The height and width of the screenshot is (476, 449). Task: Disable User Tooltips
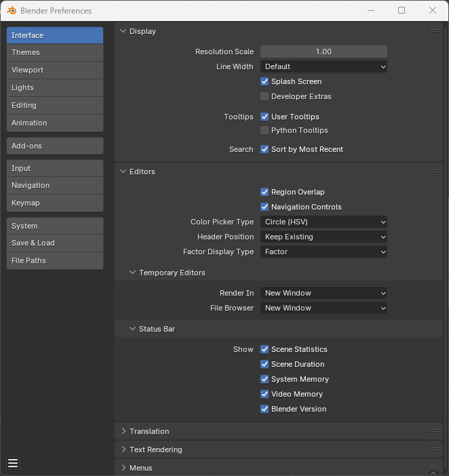(265, 117)
